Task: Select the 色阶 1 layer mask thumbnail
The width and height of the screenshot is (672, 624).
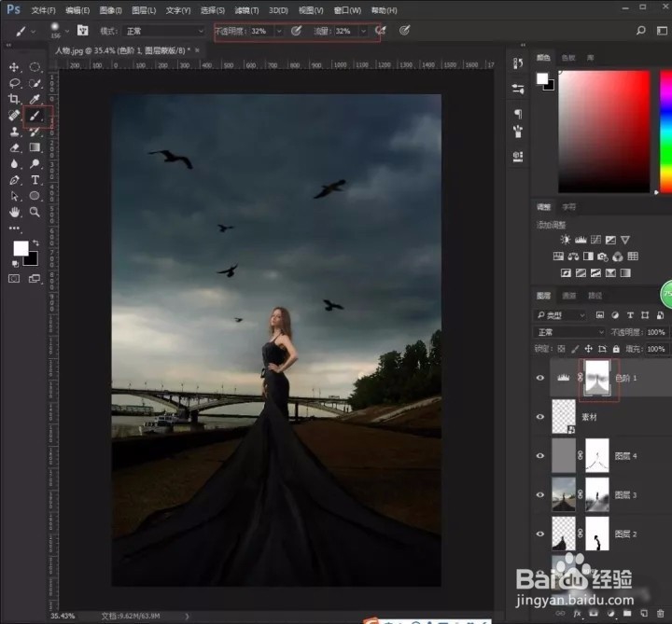Action: (x=597, y=378)
